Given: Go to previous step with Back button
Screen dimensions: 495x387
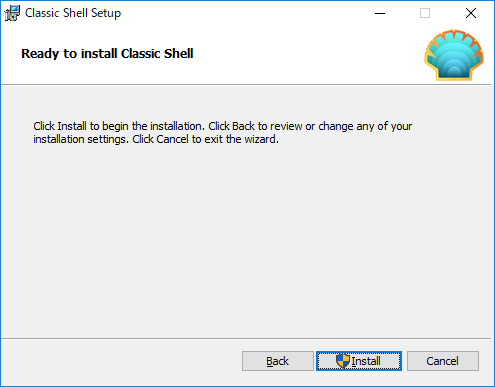Looking at the screenshot, I should point(278,361).
